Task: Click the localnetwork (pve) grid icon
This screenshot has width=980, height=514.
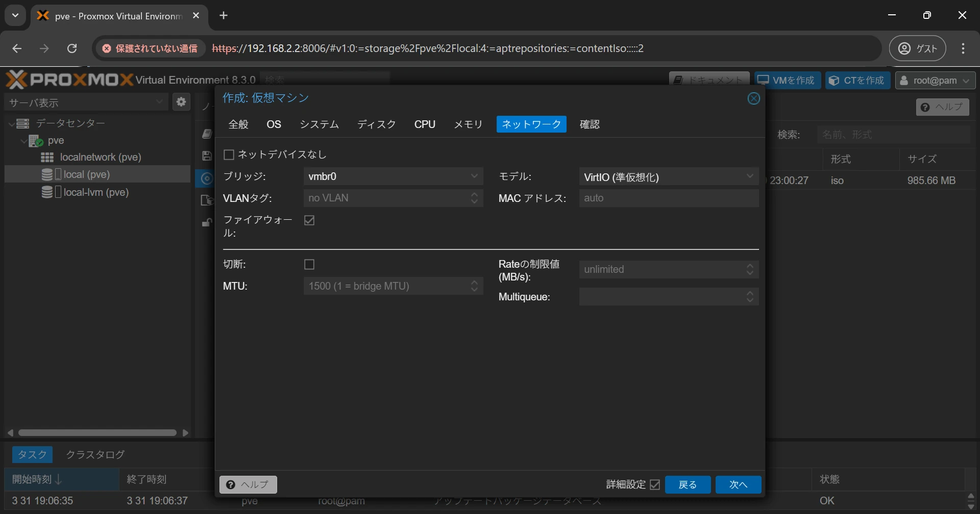Action: click(47, 157)
